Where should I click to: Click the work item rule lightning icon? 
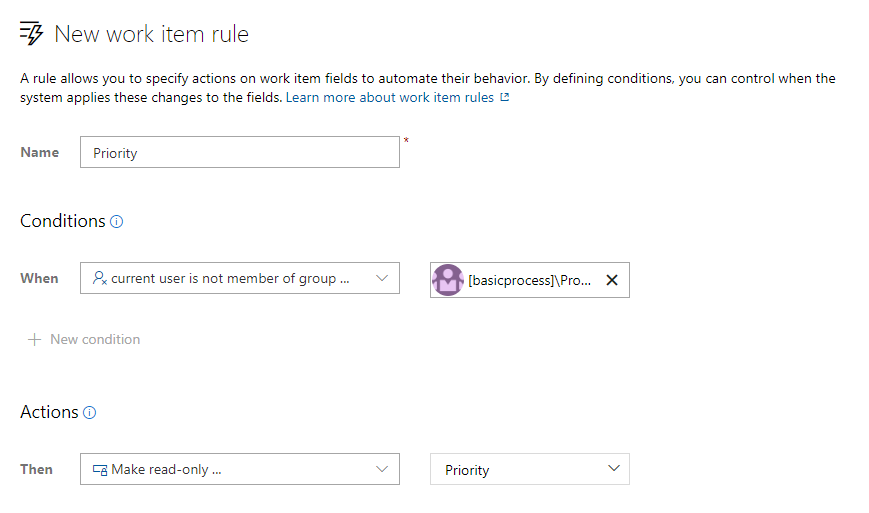pos(32,34)
